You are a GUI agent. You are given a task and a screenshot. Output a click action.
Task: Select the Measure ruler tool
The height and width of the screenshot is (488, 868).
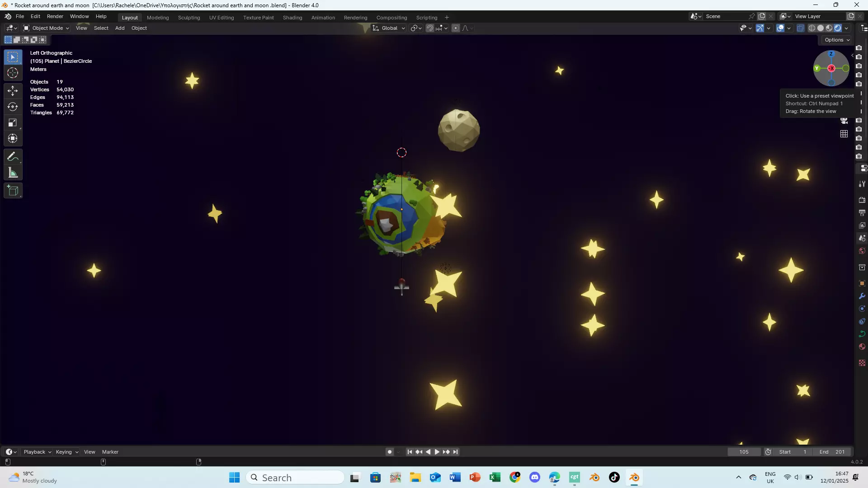13,173
